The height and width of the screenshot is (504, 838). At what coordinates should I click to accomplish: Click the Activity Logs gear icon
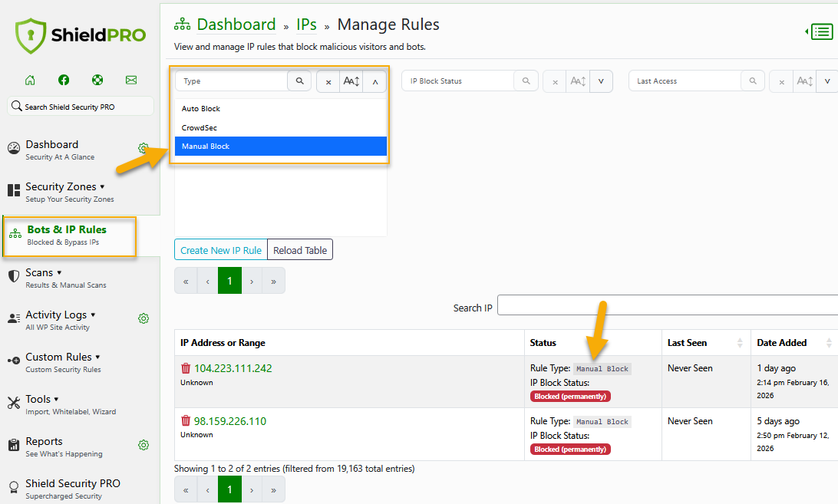[x=144, y=318]
